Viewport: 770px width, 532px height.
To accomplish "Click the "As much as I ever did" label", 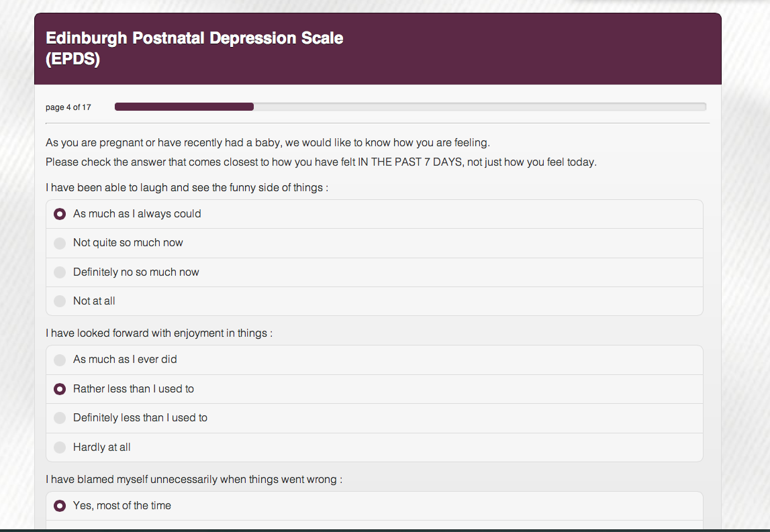I will click(x=125, y=359).
